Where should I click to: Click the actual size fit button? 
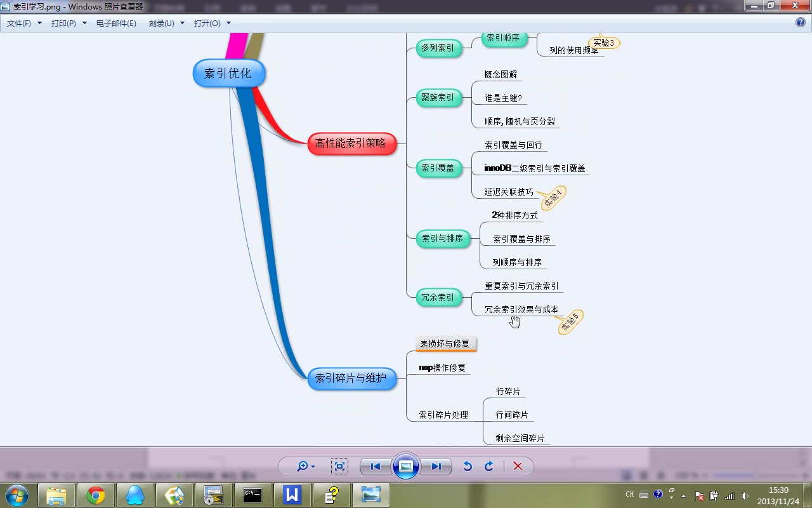[x=339, y=467]
